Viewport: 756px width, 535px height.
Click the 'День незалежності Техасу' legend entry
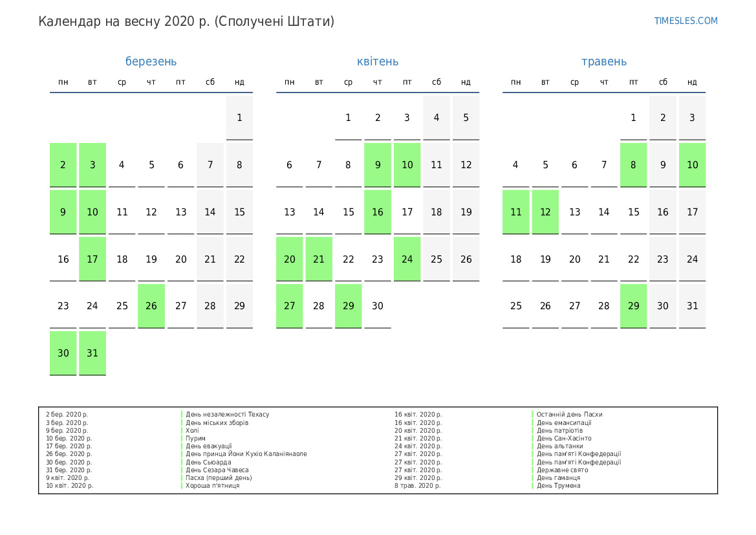[x=227, y=415]
